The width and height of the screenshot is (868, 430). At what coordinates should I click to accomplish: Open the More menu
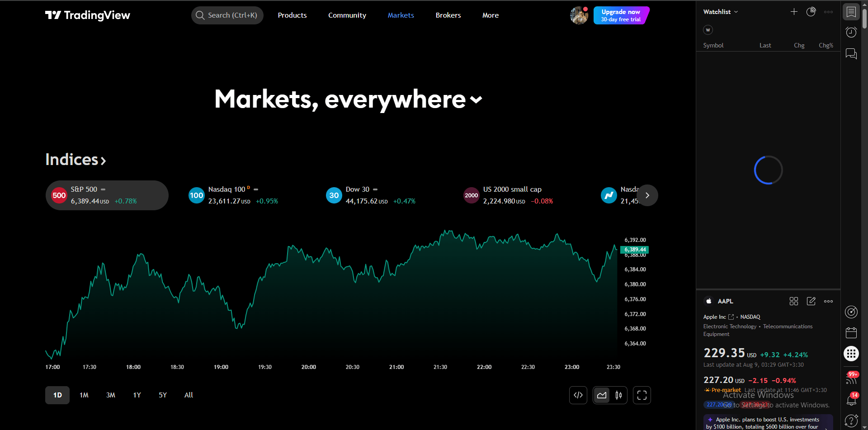pyautogui.click(x=491, y=15)
